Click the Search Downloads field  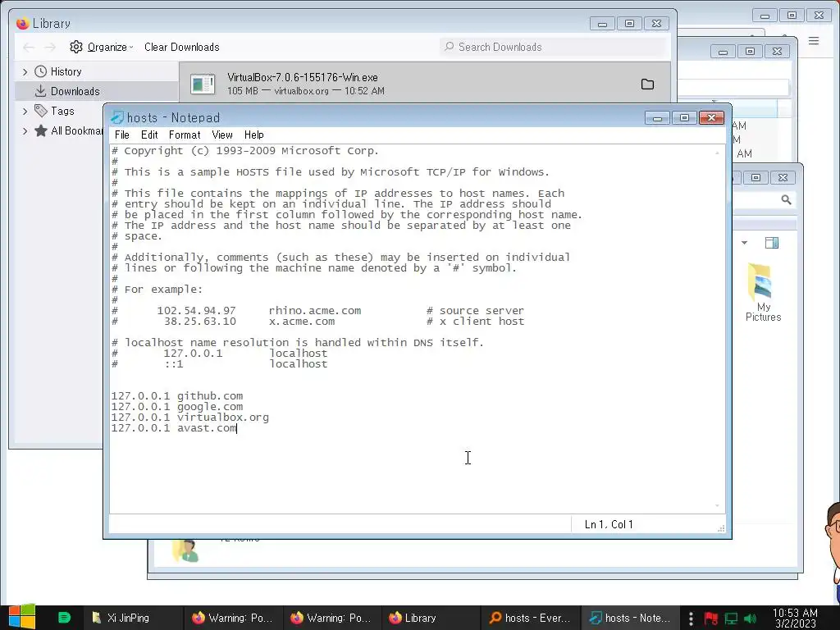click(554, 47)
